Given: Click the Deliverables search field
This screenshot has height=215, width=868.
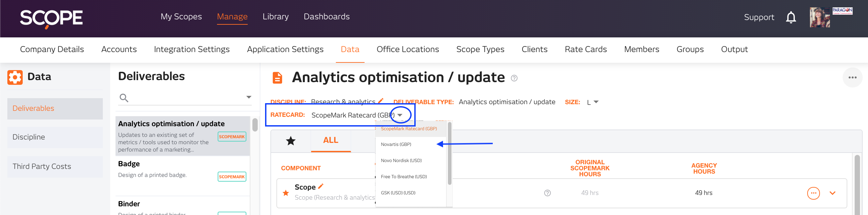Looking at the screenshot, I should point(185,98).
